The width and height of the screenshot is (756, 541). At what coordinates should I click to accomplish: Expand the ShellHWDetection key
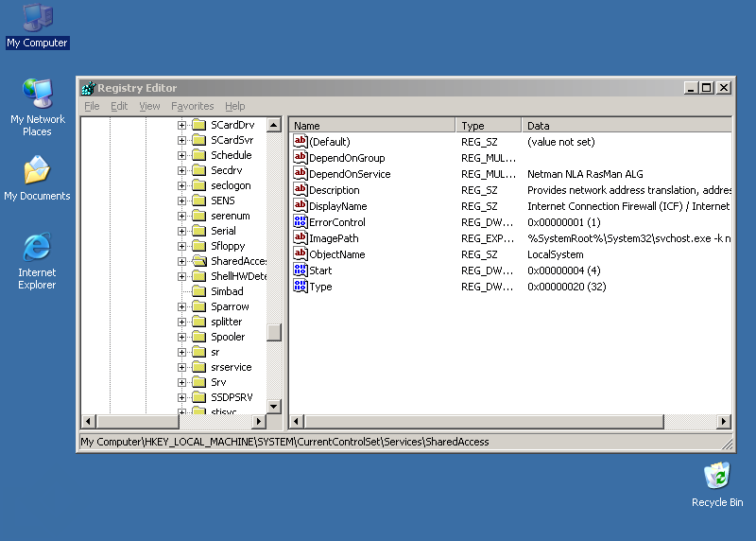click(181, 276)
